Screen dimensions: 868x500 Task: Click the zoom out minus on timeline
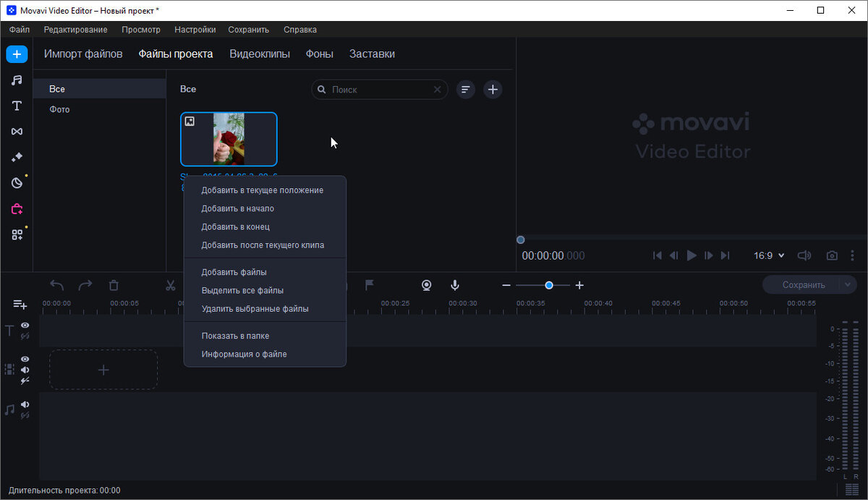pyautogui.click(x=506, y=285)
